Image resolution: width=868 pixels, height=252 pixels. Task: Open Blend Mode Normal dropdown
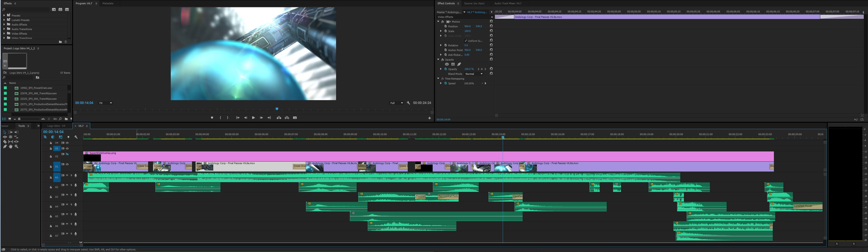[x=474, y=74]
